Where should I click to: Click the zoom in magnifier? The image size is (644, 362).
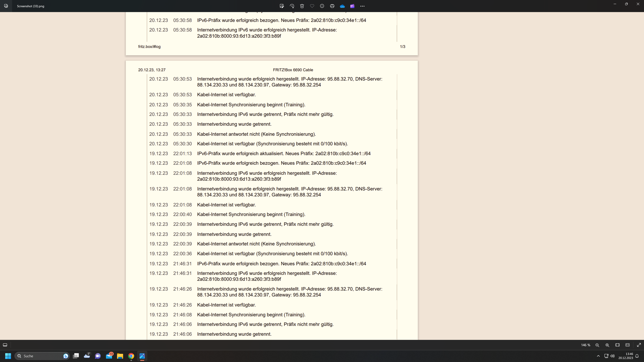[607, 345]
